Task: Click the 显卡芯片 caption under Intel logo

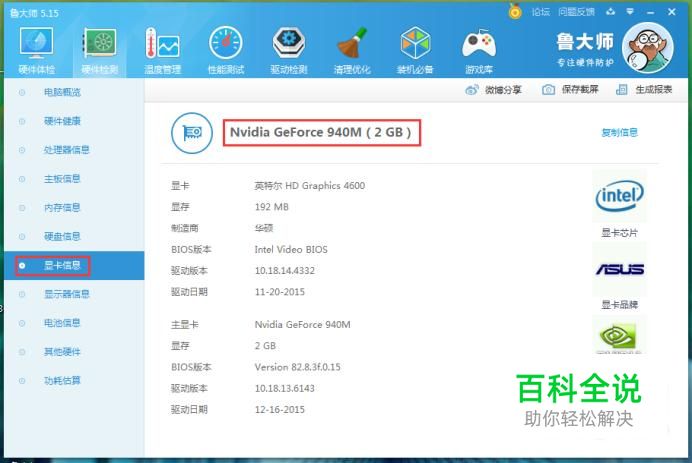Action: 619,233
